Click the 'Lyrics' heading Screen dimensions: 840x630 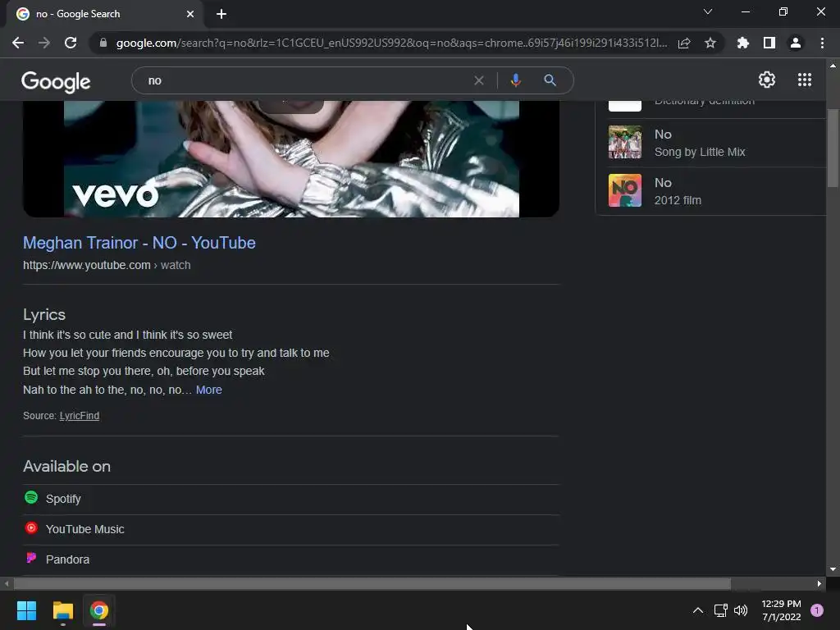point(44,314)
